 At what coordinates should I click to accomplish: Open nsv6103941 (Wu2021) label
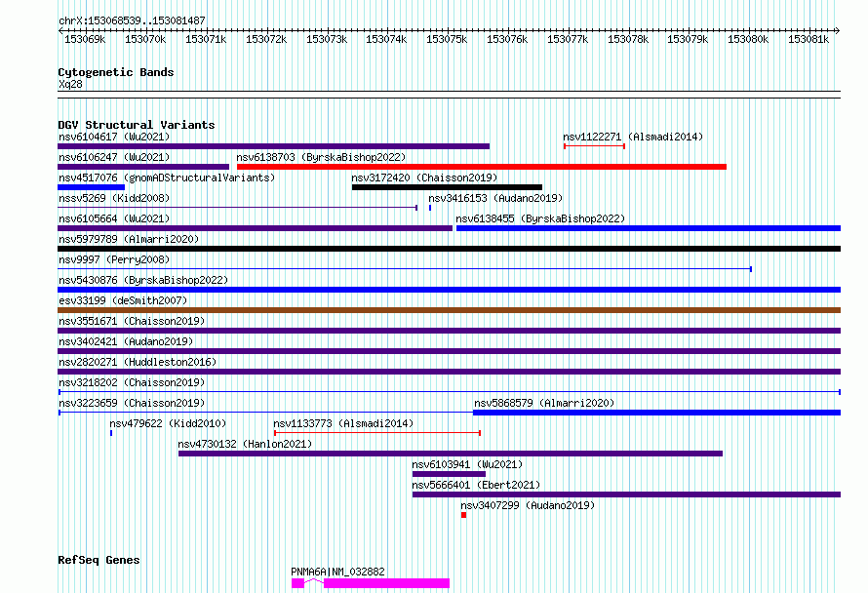tap(467, 464)
